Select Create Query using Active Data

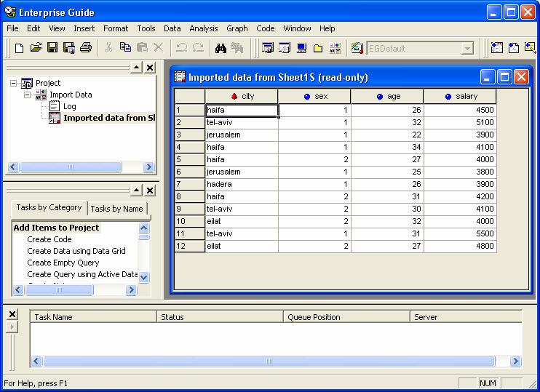(x=82, y=274)
